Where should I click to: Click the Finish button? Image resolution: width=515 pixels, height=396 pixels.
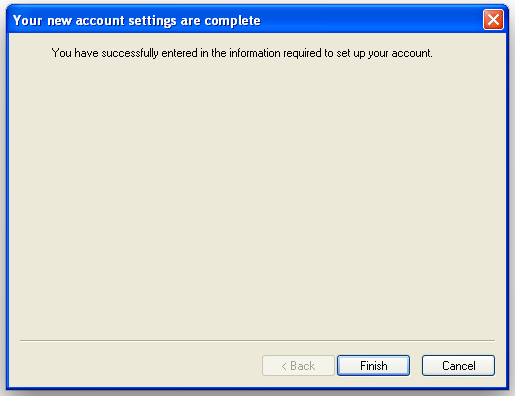tap(373, 365)
